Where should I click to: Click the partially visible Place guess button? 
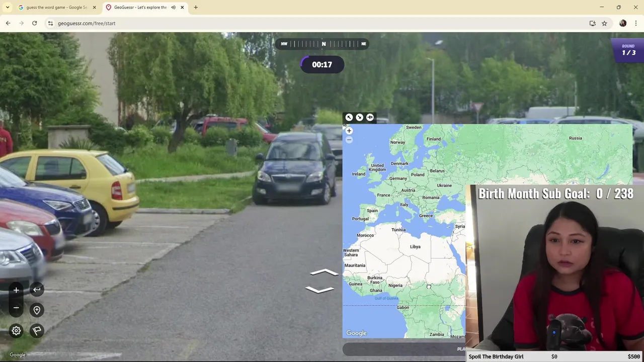(404, 349)
